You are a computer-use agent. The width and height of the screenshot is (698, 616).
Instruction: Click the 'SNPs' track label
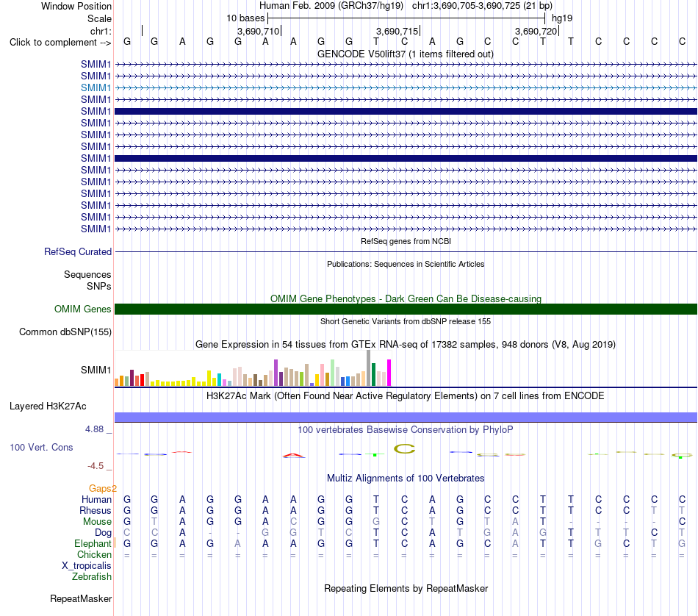point(99,287)
